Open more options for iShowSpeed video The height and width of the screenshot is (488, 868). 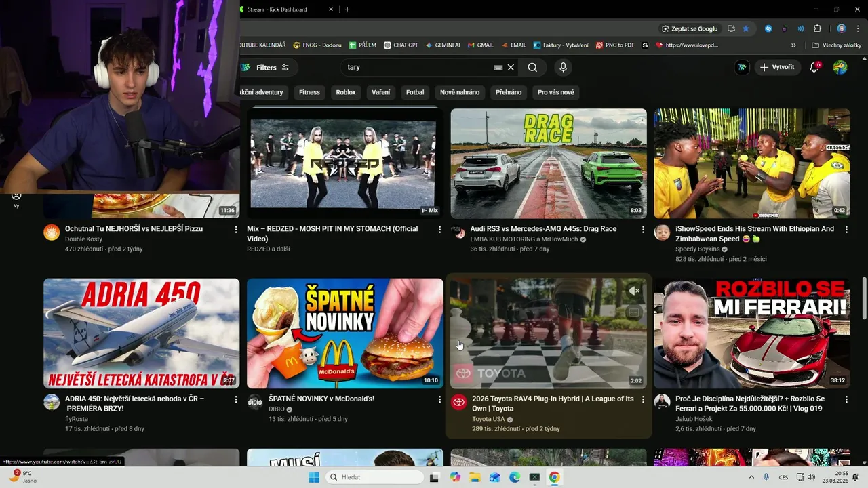coord(846,230)
